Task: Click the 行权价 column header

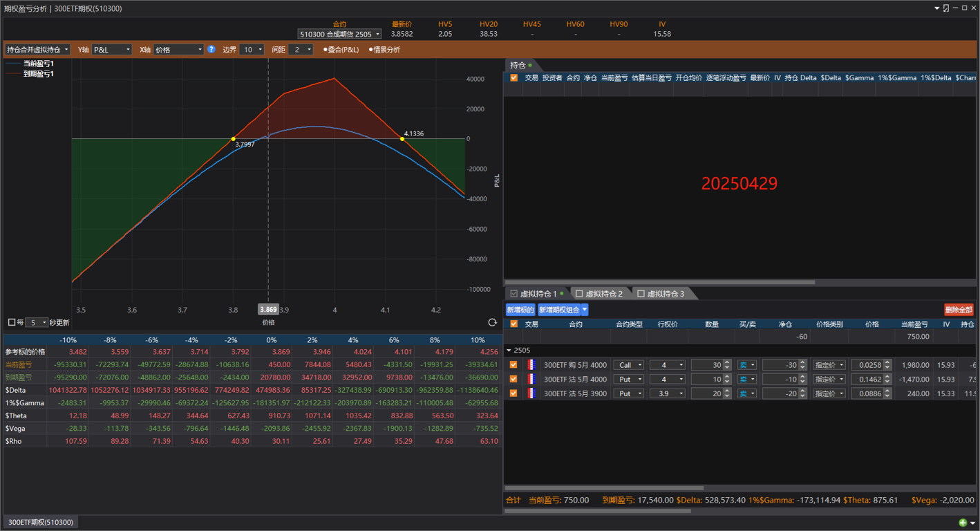Action: pos(667,324)
